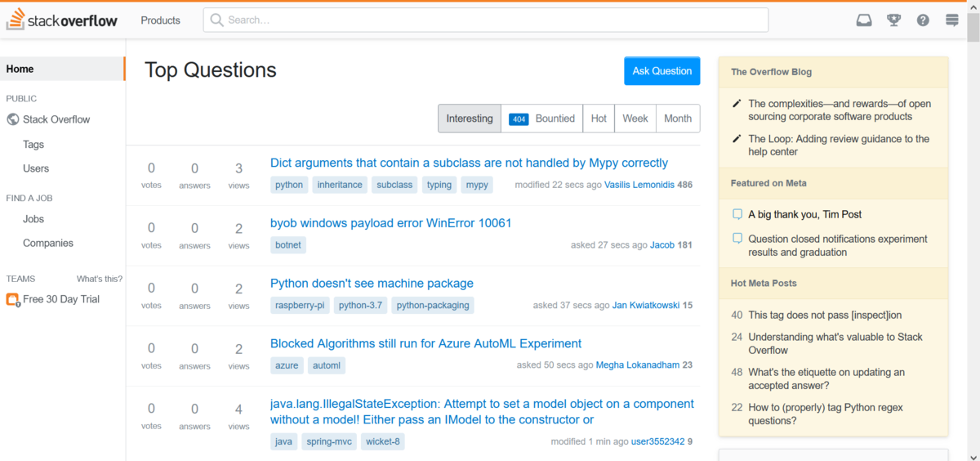The width and height of the screenshot is (980, 461).
Task: Click pencil icon beside open sourcing blog post
Action: pyautogui.click(x=737, y=104)
